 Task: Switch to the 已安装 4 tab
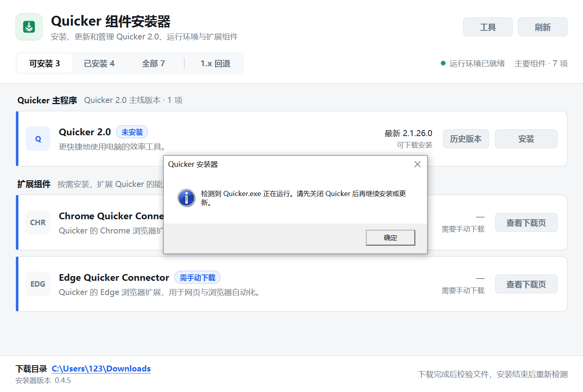pyautogui.click(x=99, y=63)
